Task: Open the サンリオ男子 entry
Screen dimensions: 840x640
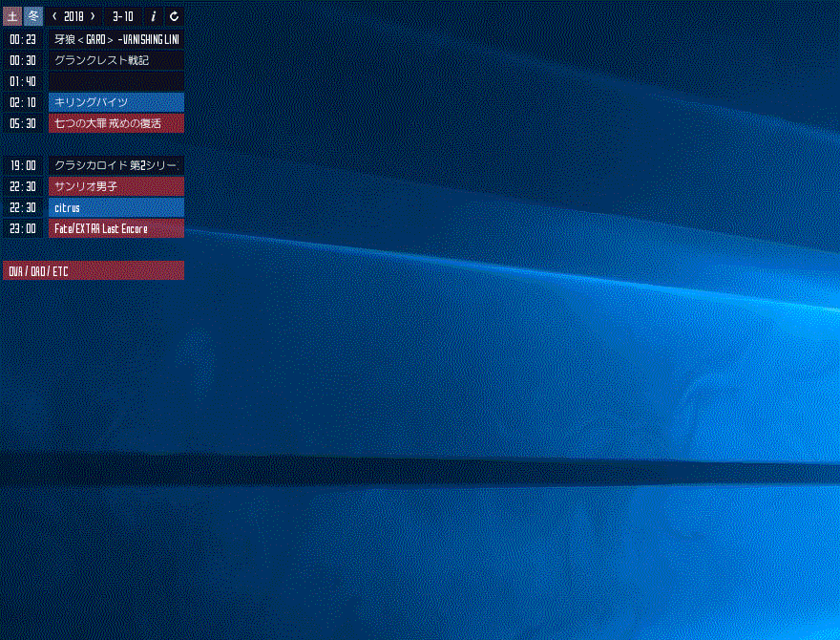Action: pyautogui.click(x=116, y=186)
